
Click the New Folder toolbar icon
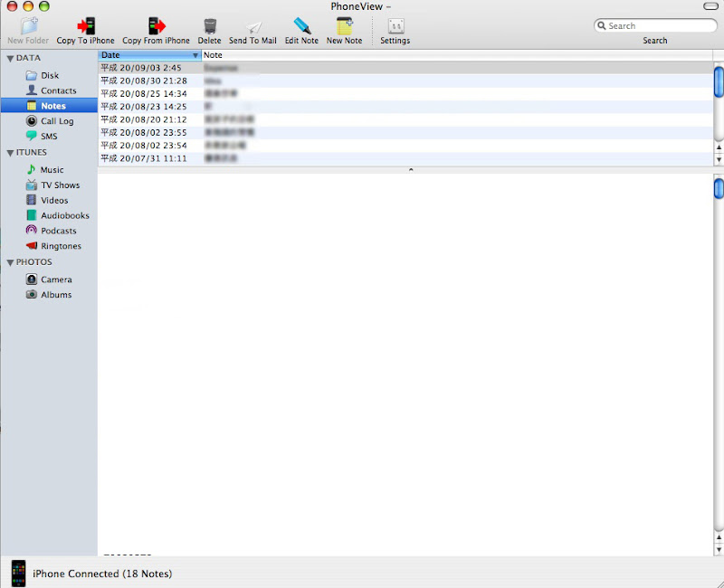(x=29, y=26)
